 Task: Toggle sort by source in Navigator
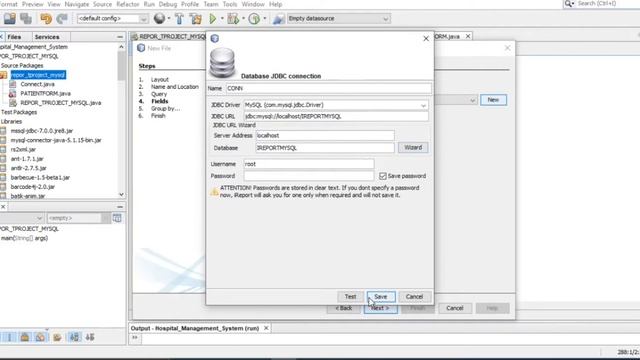click(x=90, y=337)
